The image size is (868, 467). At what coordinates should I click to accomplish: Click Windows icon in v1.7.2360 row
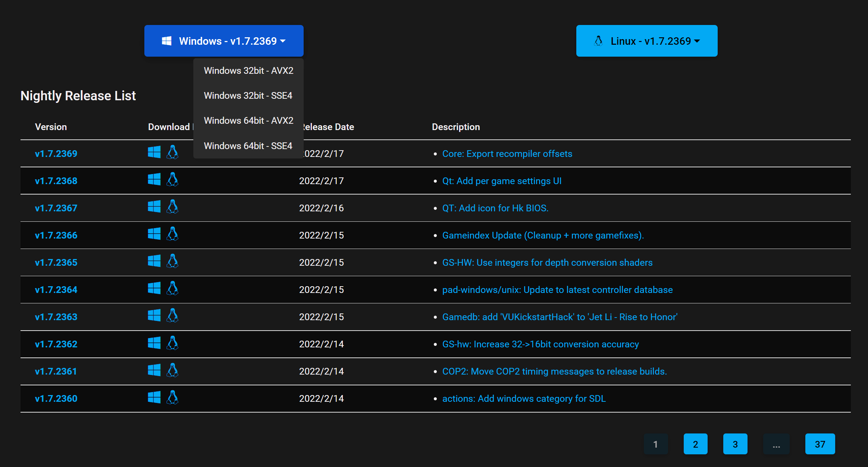(x=154, y=397)
